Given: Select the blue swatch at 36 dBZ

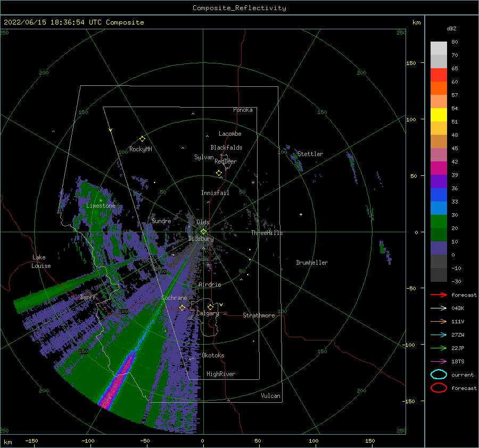Looking at the screenshot, I should tap(439, 195).
